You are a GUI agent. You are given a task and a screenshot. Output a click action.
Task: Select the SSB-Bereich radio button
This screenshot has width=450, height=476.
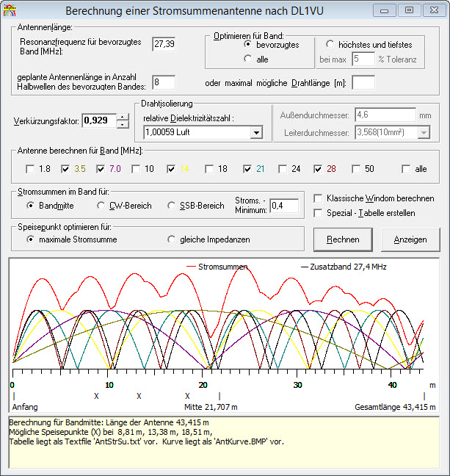coord(171,206)
